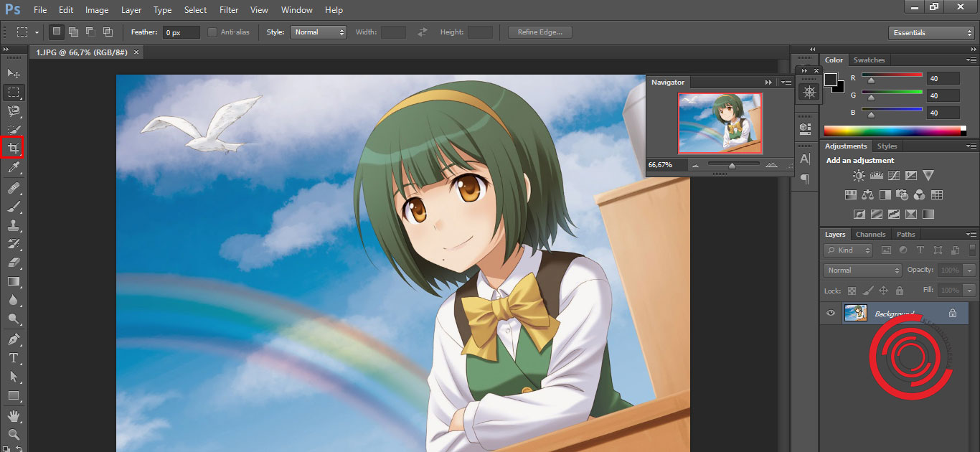Add a Curves adjustment

[x=894, y=175]
